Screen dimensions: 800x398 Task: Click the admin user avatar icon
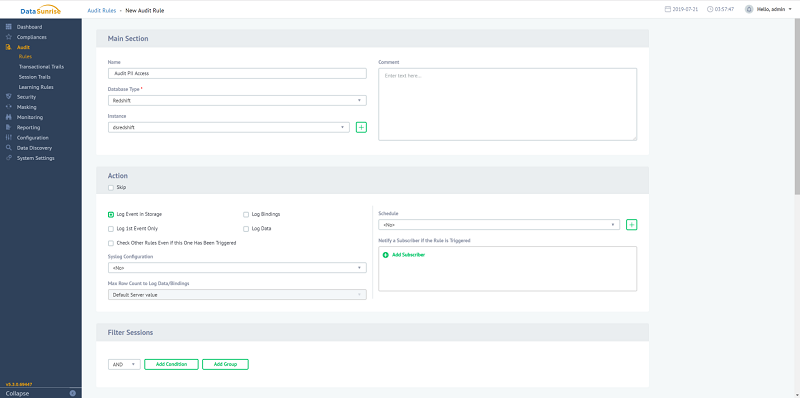(x=749, y=9)
